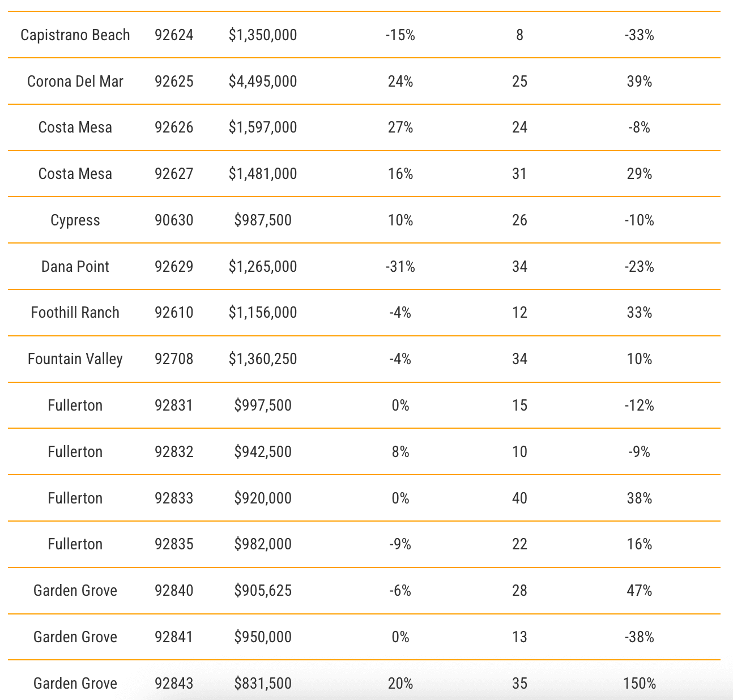This screenshot has width=733, height=700.
Task: Select the $905,625 price cell
Action: click(x=263, y=591)
